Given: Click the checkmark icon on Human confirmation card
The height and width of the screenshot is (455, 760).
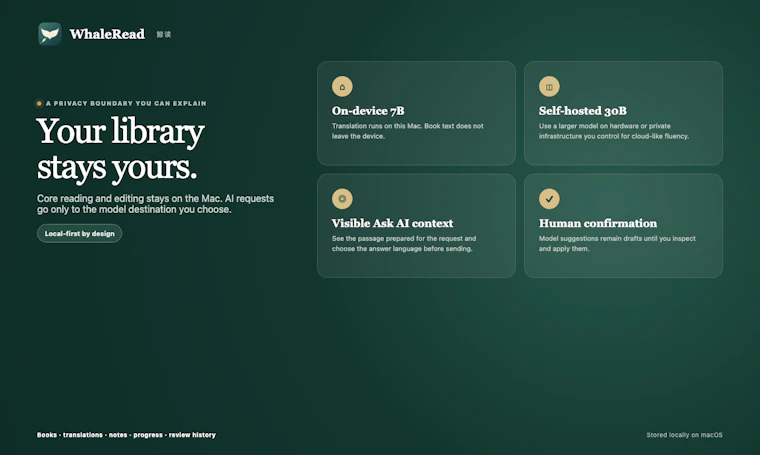Looking at the screenshot, I should pyautogui.click(x=549, y=199).
